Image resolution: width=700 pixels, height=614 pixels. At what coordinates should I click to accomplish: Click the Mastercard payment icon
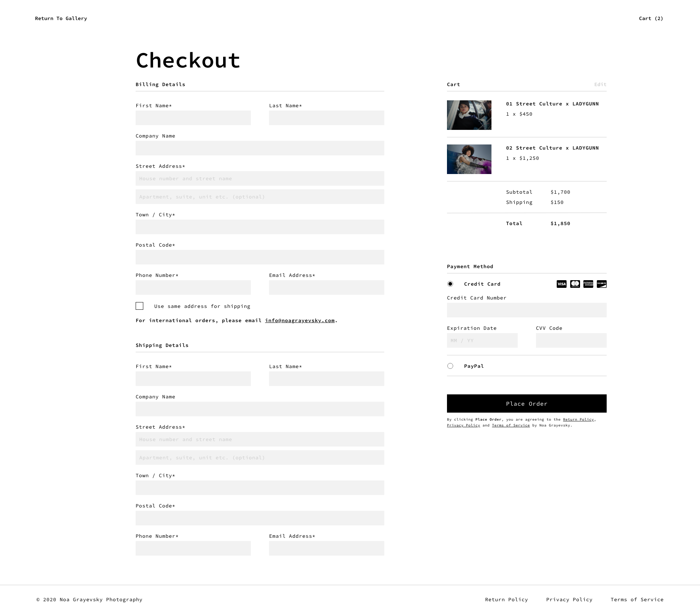(575, 284)
